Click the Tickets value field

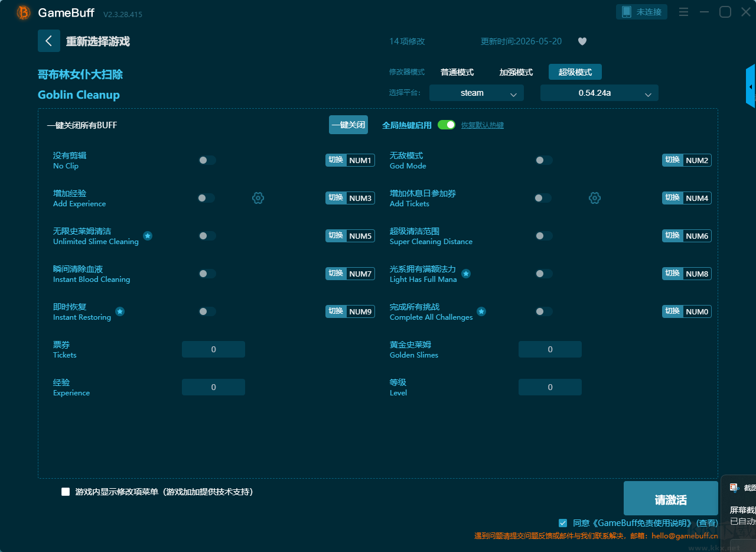213,349
